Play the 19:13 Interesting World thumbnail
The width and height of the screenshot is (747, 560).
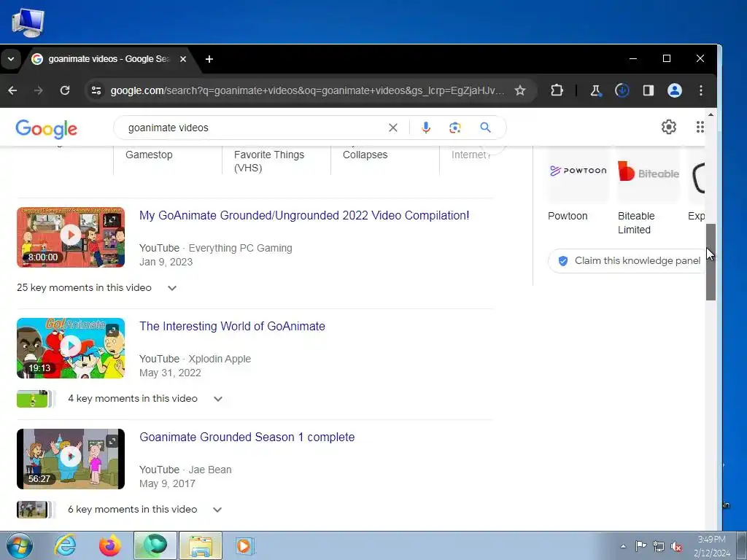point(71,348)
